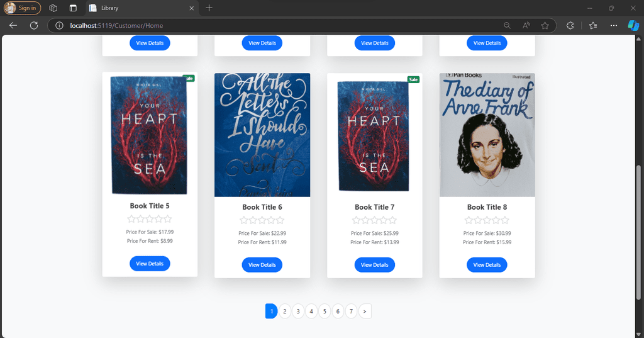Click the Sale badge on Book Title 7
Screen dimensions: 644x338
(413, 79)
